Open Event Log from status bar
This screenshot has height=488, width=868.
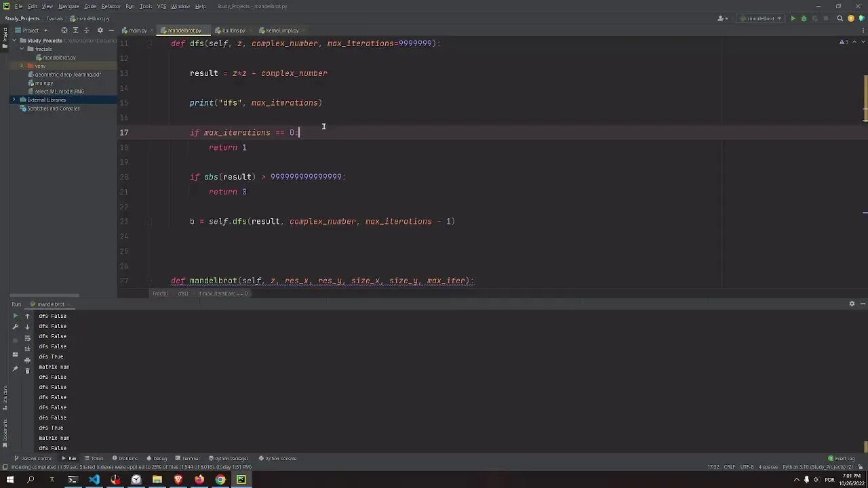tap(842, 458)
